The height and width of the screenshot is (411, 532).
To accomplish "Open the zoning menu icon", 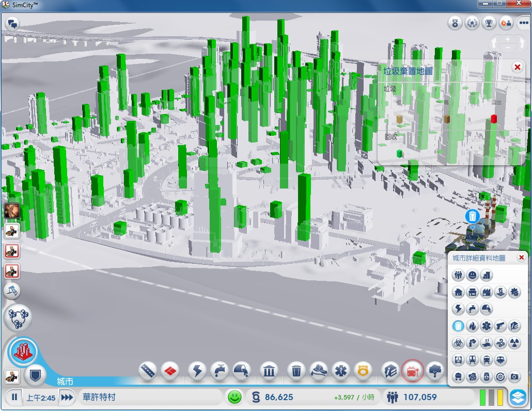I will pyautogui.click(x=169, y=370).
